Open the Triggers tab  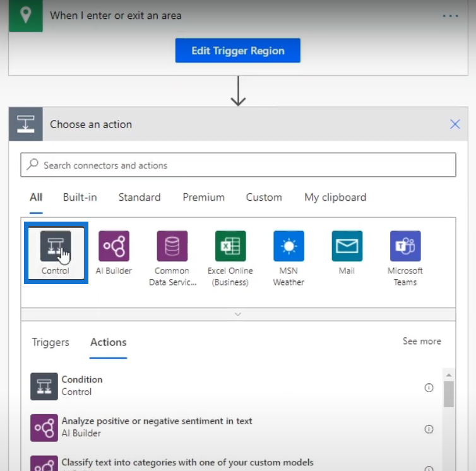coord(51,342)
